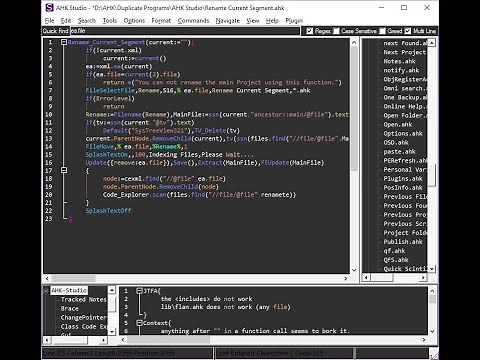
Task: Select Plugins.ahk in file list
Action: point(403,178)
